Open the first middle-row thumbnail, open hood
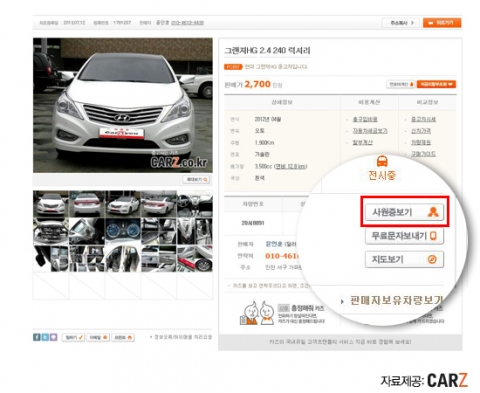 [x=51, y=231]
